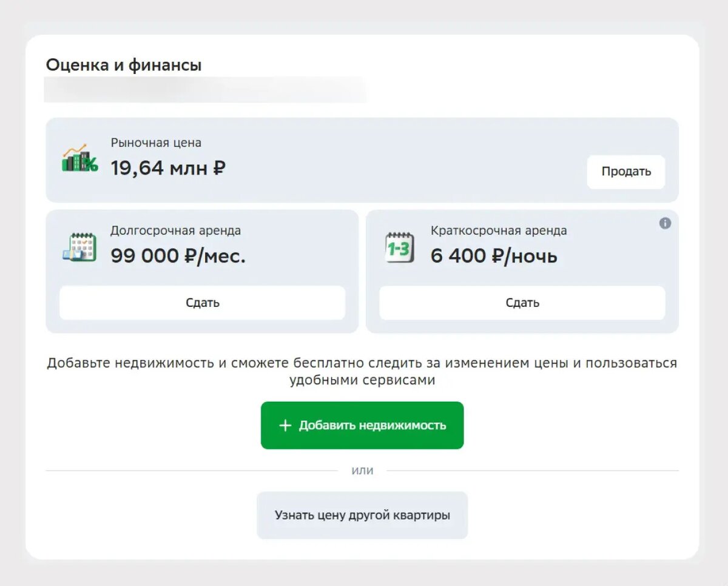Select the 19,64 млн ₽ price value

(x=168, y=167)
